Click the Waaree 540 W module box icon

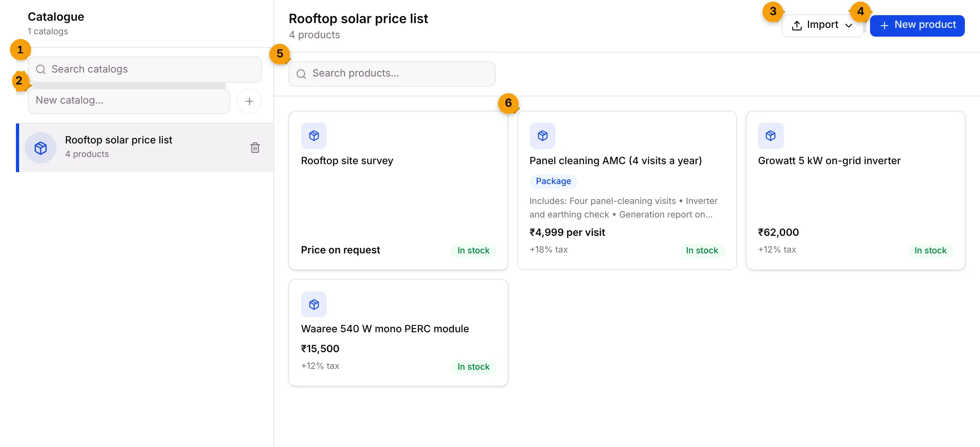coord(314,305)
